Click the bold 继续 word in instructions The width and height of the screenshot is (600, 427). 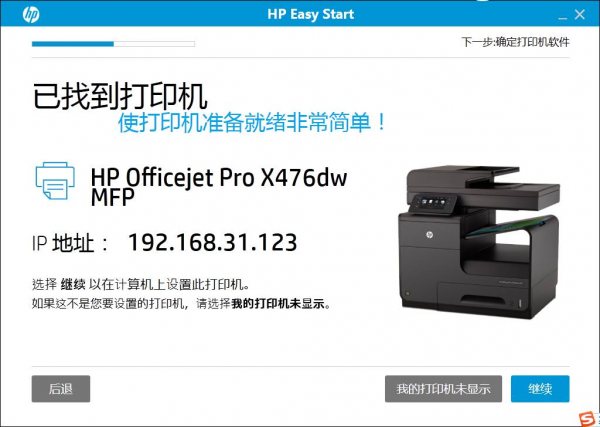pos(73,285)
